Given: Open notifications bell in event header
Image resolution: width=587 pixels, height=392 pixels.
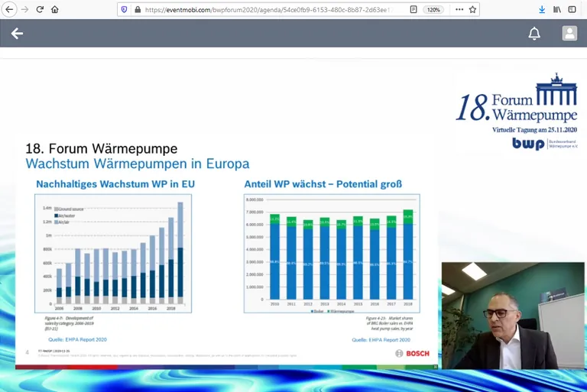Looking at the screenshot, I should pyautogui.click(x=534, y=34).
